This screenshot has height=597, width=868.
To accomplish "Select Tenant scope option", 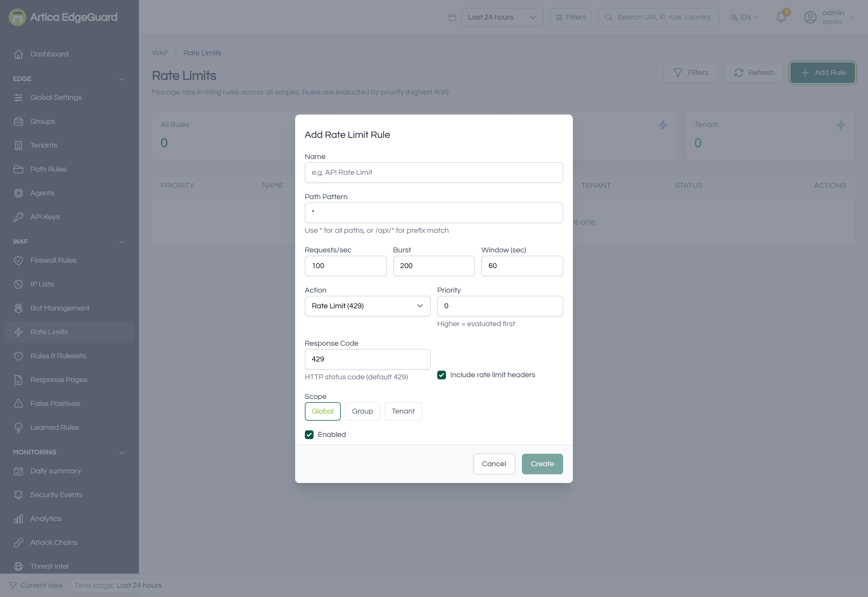I will pyautogui.click(x=403, y=411).
